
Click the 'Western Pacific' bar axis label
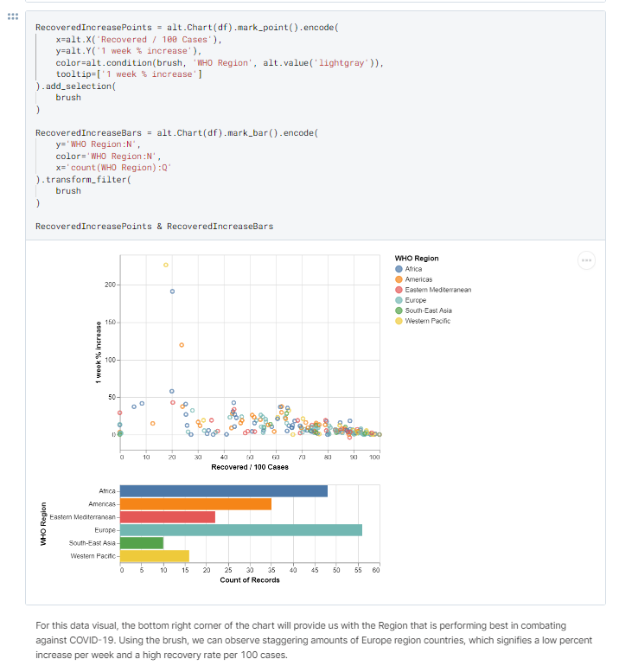point(93,556)
